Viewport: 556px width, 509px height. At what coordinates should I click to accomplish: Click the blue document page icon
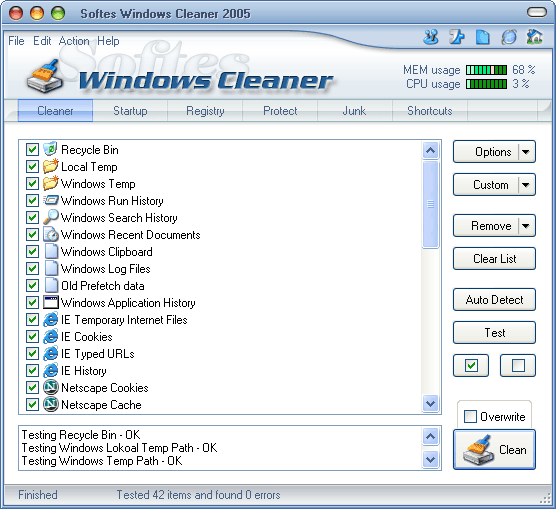pyautogui.click(x=482, y=37)
